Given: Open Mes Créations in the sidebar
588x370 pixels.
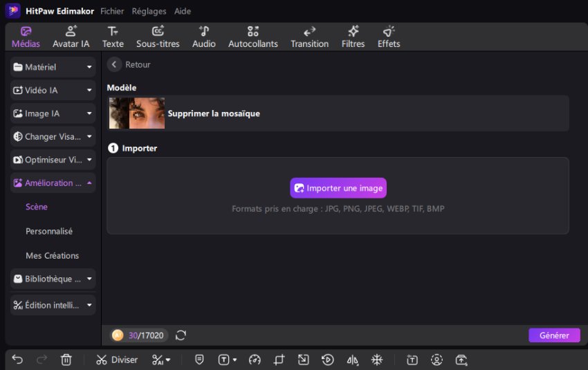Looking at the screenshot, I should (52, 256).
